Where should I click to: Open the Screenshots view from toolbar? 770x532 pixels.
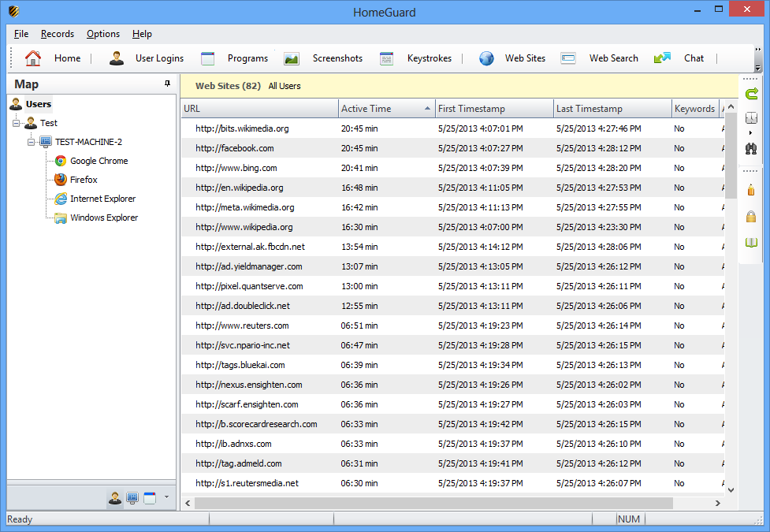pyautogui.click(x=324, y=58)
